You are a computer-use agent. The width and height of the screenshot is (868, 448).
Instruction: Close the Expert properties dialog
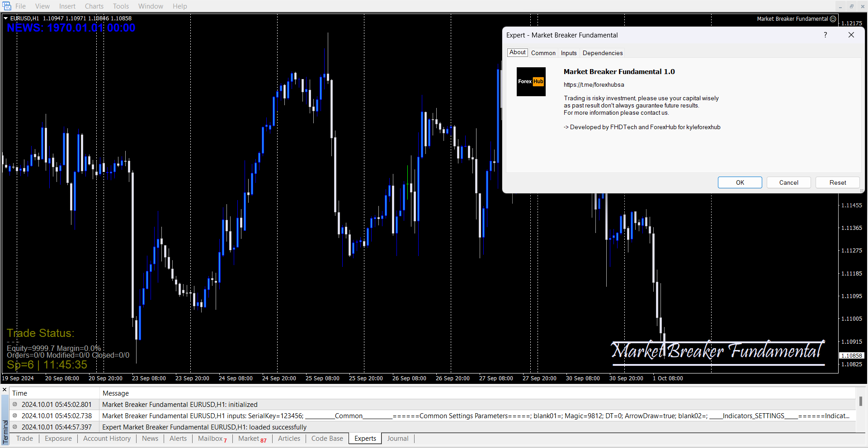[x=851, y=35]
